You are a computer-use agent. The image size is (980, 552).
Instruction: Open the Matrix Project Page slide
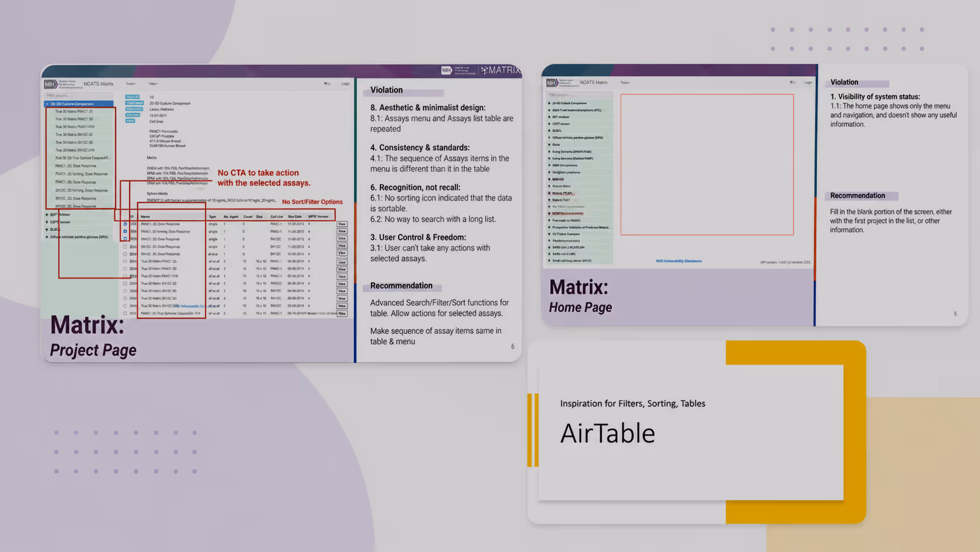click(x=281, y=213)
